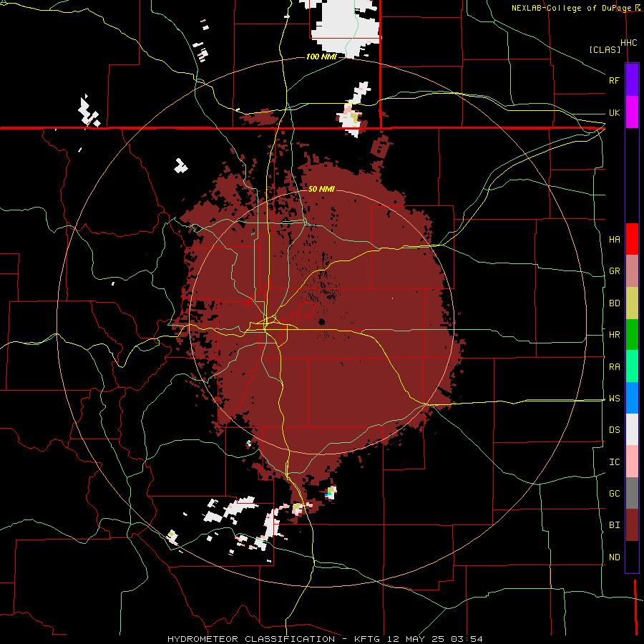
Task: Click the "12 MAY 25" date stamp
Action: click(x=417, y=639)
